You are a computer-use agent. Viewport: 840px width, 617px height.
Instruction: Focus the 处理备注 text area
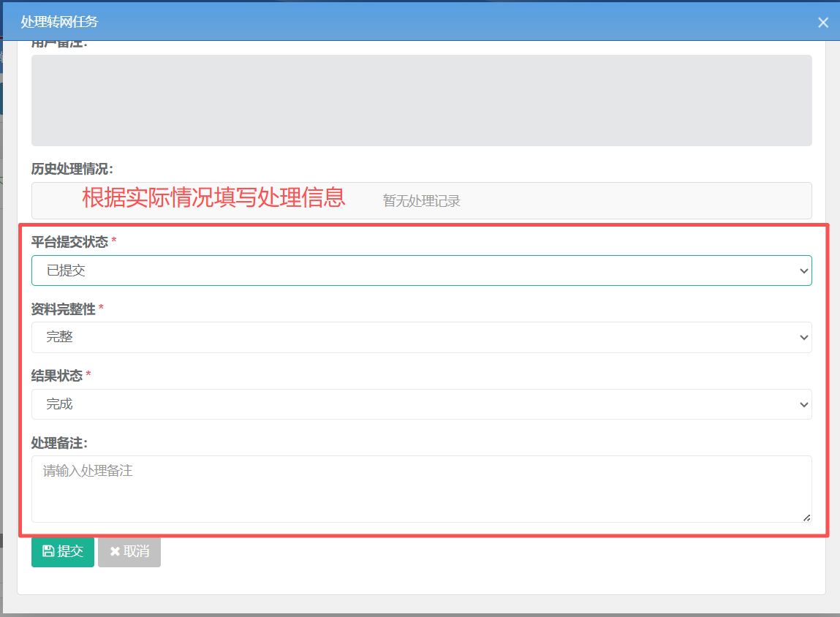pos(421,488)
